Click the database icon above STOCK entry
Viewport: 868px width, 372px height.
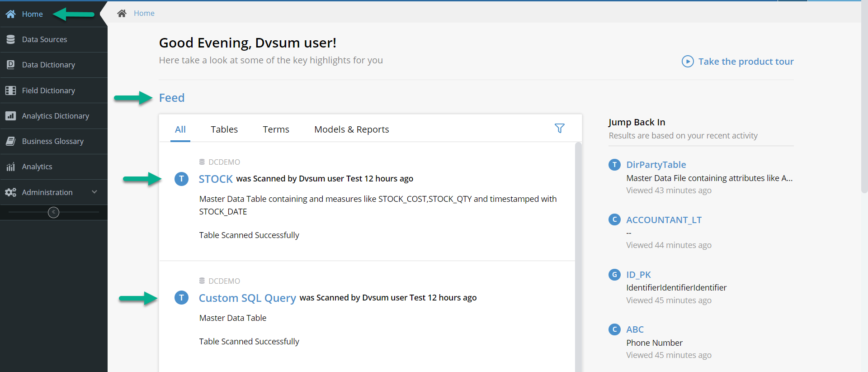202,162
